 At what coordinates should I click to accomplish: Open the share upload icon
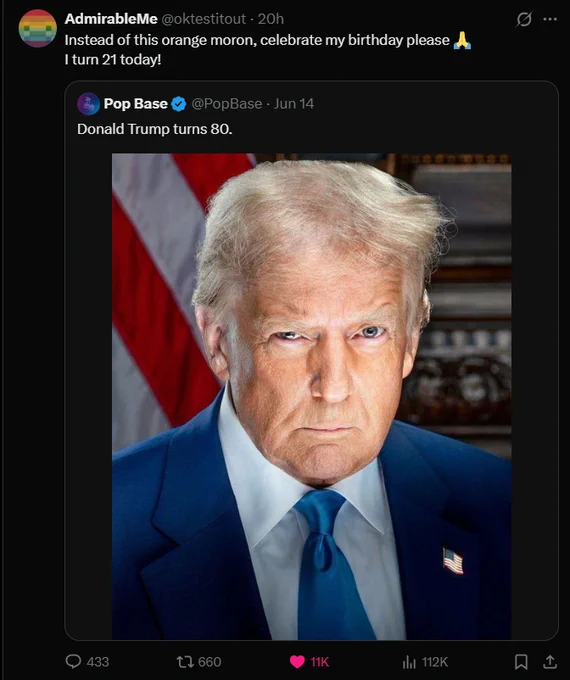550,662
